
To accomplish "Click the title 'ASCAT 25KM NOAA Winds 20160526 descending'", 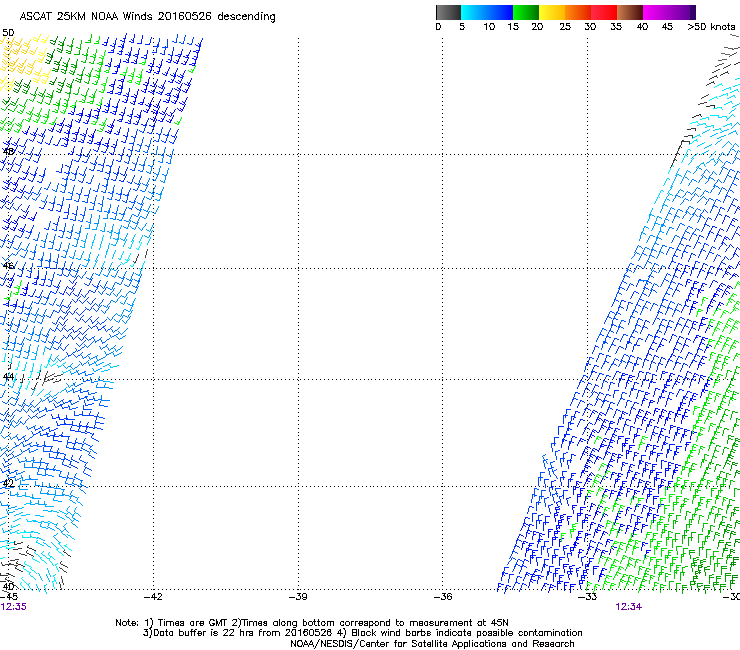I will pos(147,17).
